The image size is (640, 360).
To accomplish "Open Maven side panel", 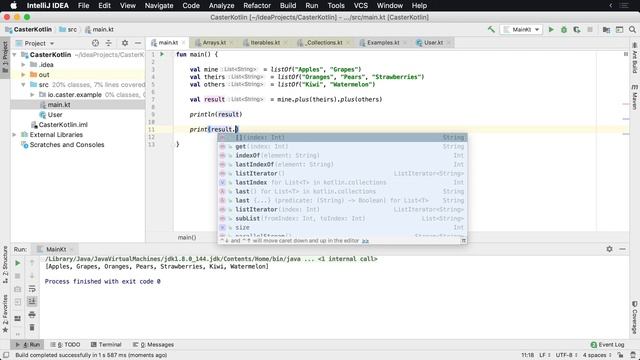I will pyautogui.click(x=635, y=97).
